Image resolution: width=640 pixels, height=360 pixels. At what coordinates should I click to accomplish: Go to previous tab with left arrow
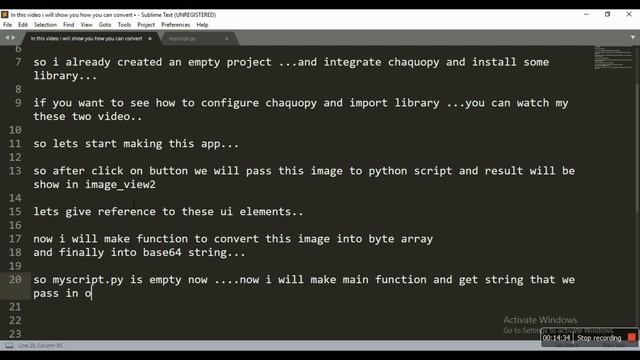7,38
